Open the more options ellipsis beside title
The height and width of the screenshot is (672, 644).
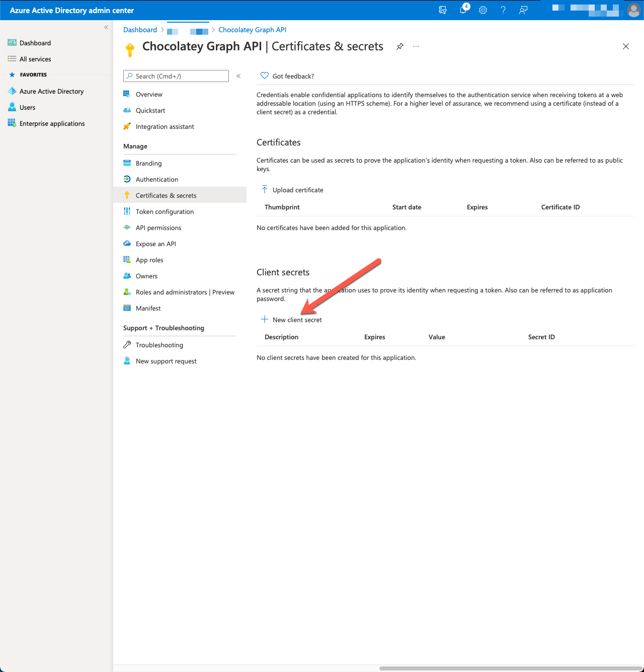tap(416, 46)
